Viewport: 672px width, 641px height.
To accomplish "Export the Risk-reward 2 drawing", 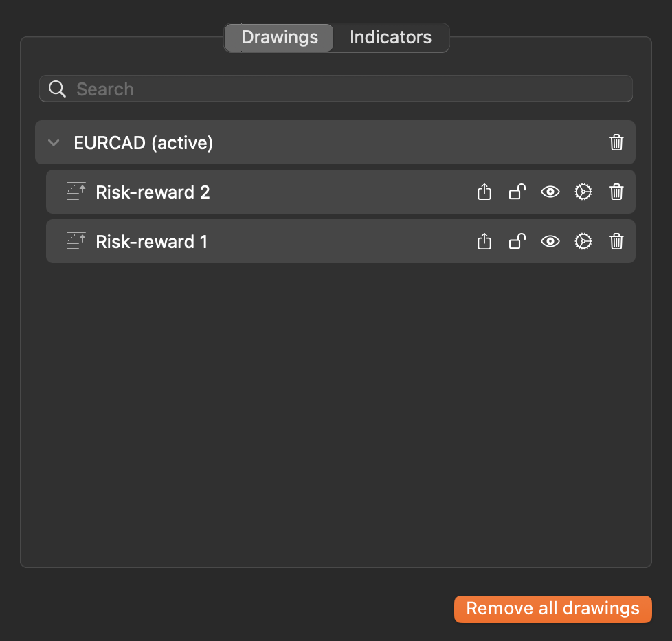I will pyautogui.click(x=484, y=192).
